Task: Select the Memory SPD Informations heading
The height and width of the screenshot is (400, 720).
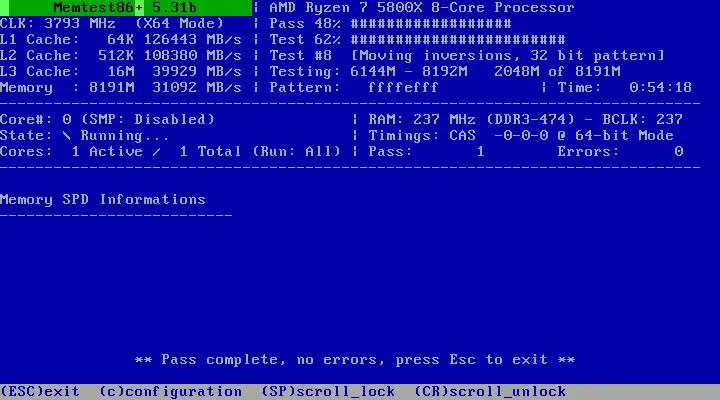Action: click(x=102, y=200)
